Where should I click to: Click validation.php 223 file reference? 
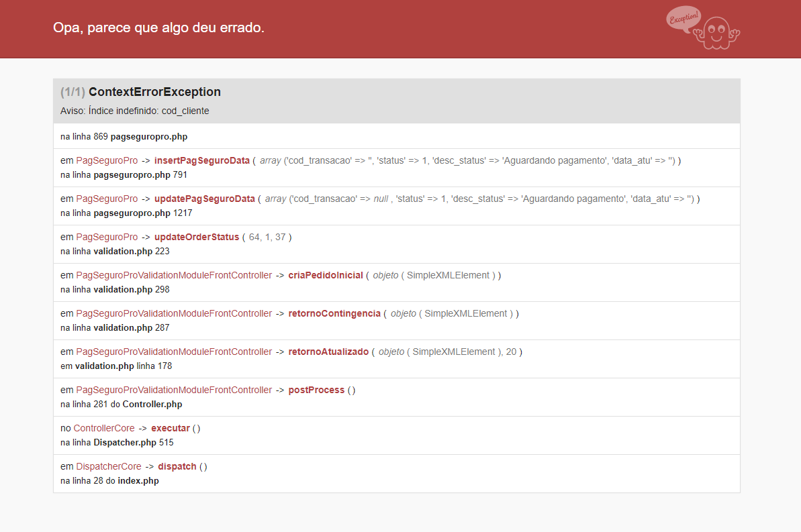(x=132, y=251)
